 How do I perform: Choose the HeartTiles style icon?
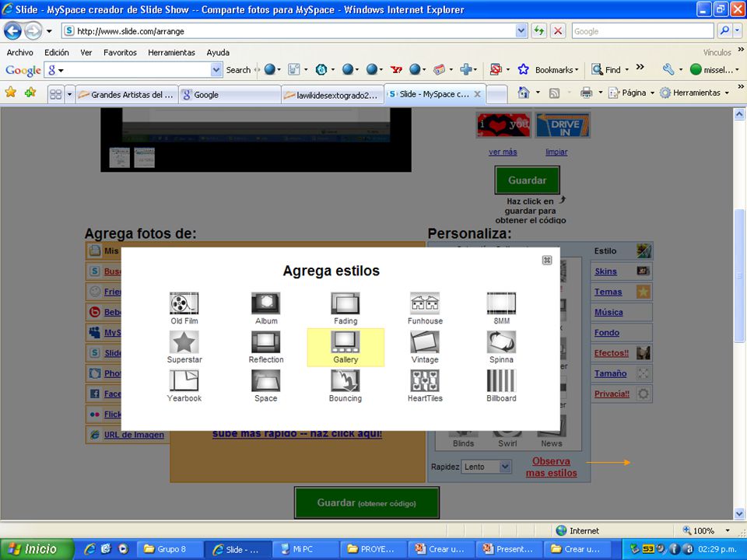pos(425,380)
